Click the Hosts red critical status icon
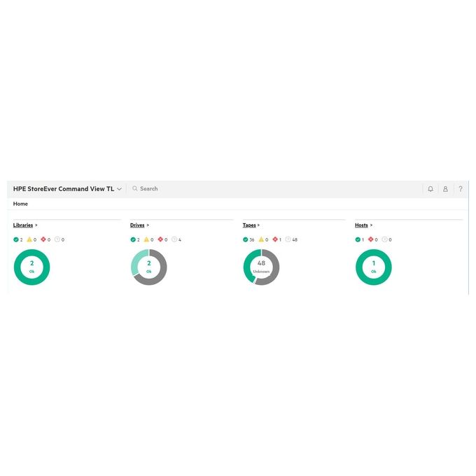The width and height of the screenshot is (476, 476). (x=371, y=239)
